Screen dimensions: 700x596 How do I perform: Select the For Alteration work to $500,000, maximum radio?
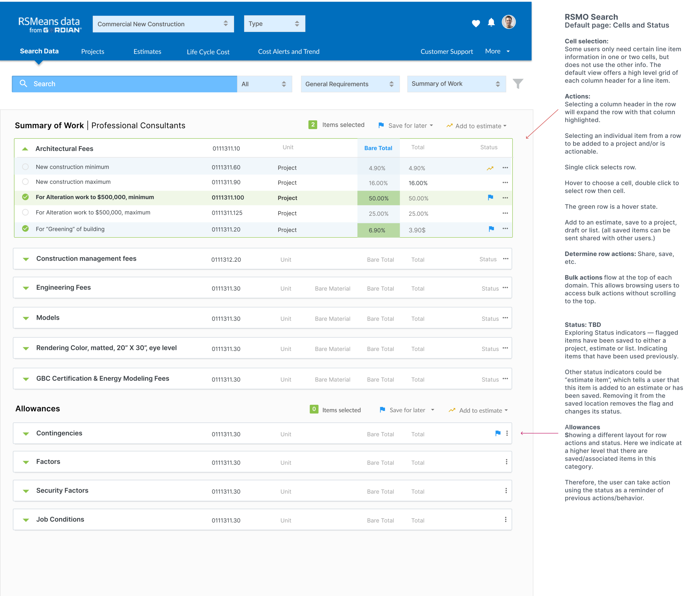coord(25,213)
